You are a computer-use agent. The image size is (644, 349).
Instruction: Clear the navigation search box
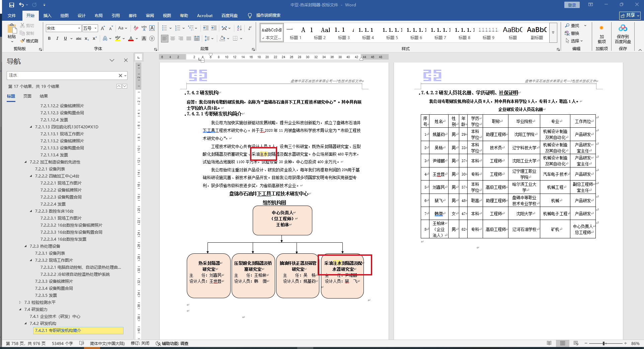pyautogui.click(x=120, y=76)
